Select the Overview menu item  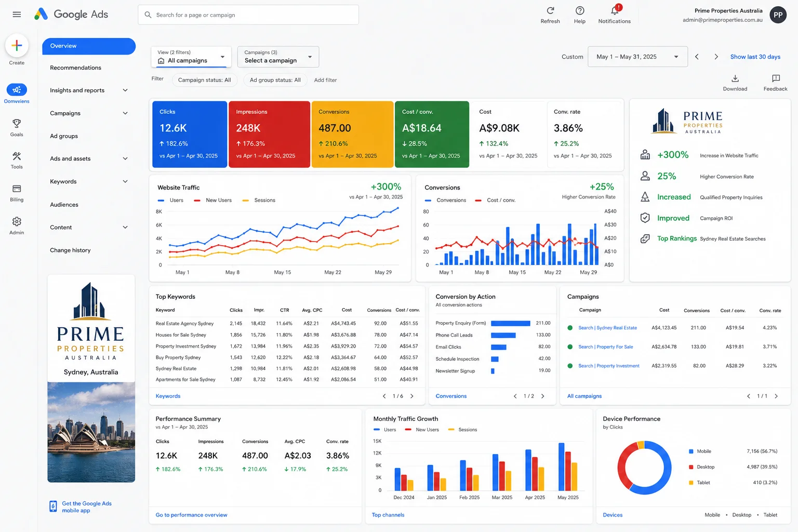89,46
